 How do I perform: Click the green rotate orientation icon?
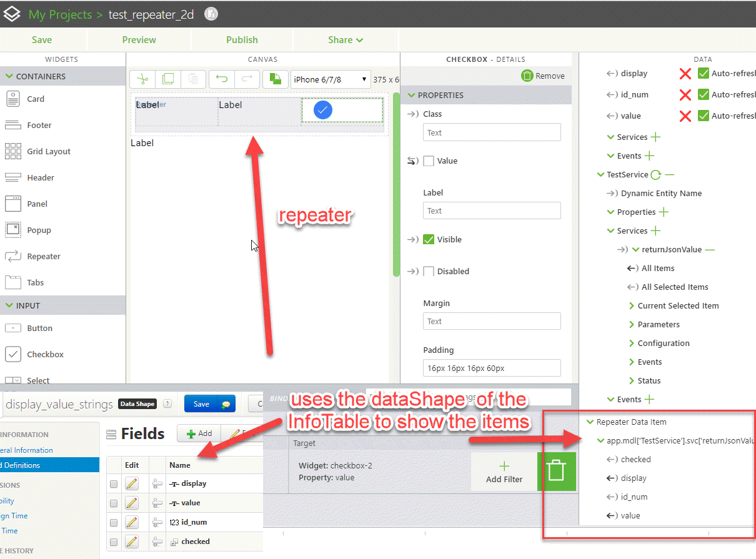(276, 79)
